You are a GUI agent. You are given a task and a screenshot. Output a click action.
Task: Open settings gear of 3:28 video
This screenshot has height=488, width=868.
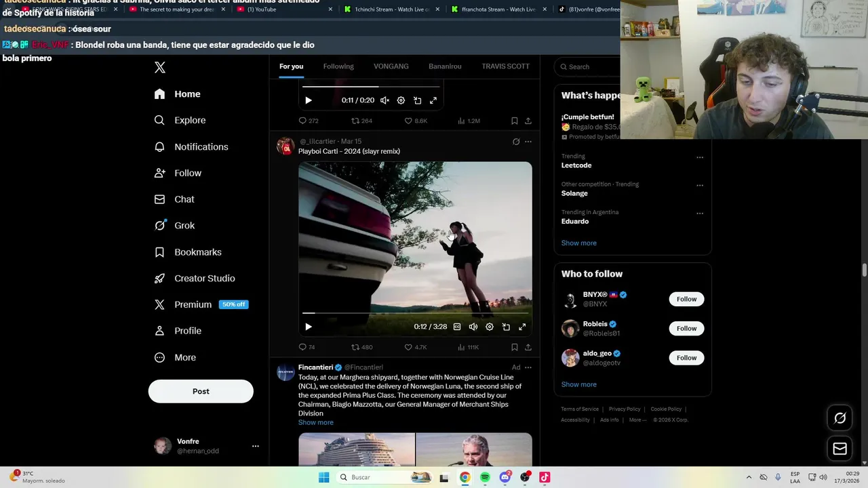490,327
